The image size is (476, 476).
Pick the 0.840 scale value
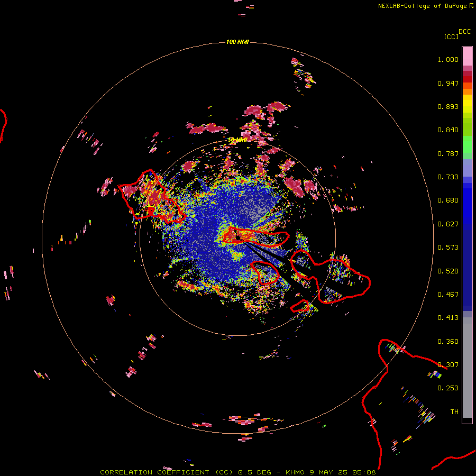click(448, 130)
